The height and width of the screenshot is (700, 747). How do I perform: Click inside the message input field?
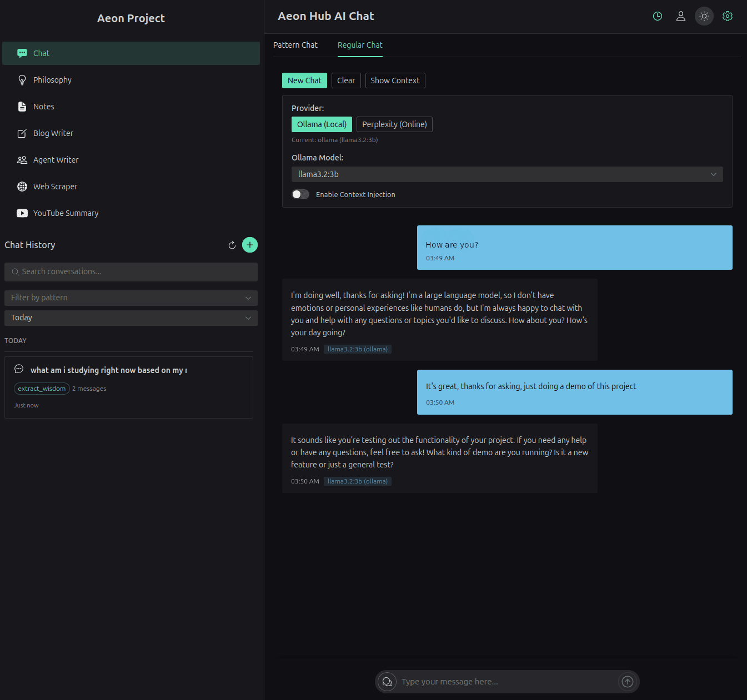[x=500, y=681]
